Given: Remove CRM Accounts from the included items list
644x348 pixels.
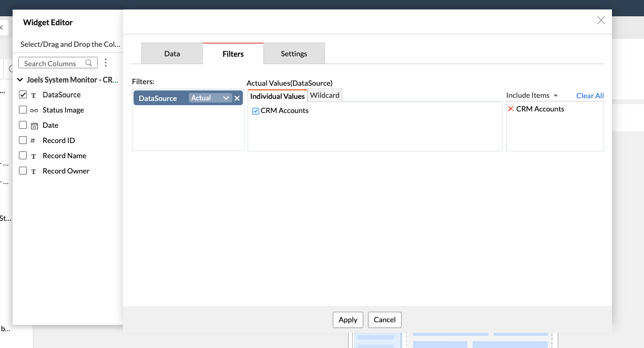Looking at the screenshot, I should 510,109.
